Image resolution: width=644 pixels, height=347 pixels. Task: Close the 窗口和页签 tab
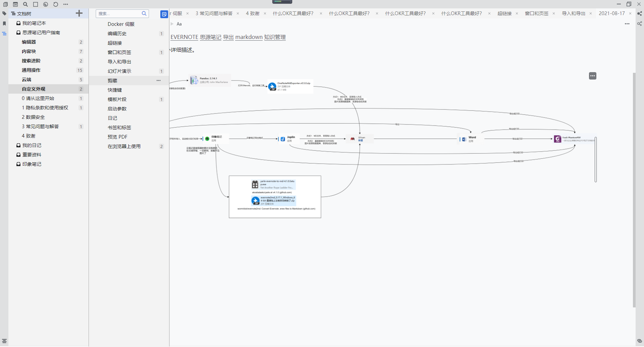pyautogui.click(x=554, y=13)
